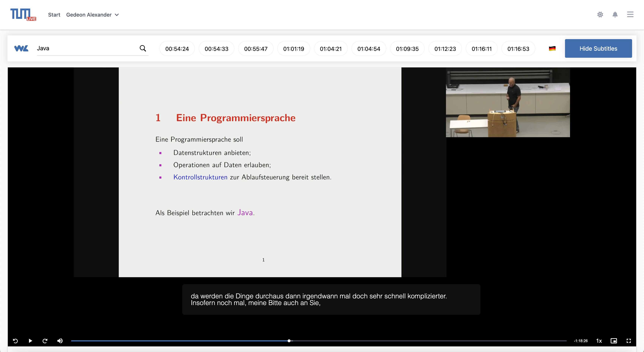Toggle dark mode via sun icon
Image resolution: width=644 pixels, height=352 pixels.
point(600,15)
